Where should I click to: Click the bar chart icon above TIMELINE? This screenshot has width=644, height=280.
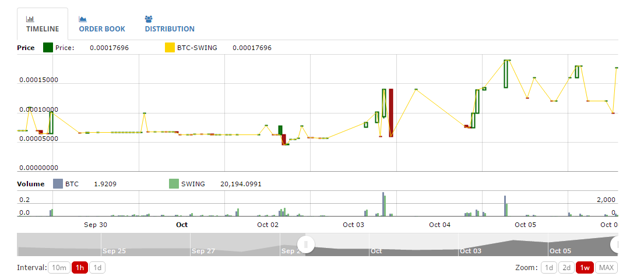coord(30,19)
